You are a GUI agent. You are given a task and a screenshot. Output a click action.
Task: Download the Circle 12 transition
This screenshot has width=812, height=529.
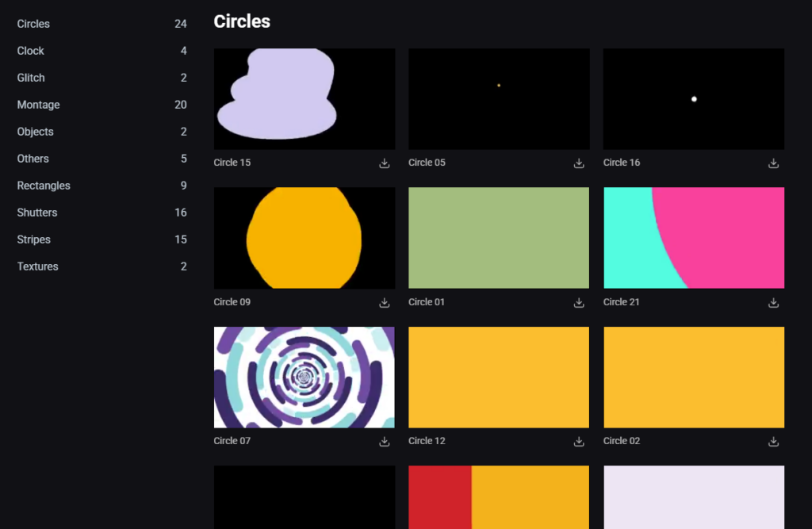[579, 442]
